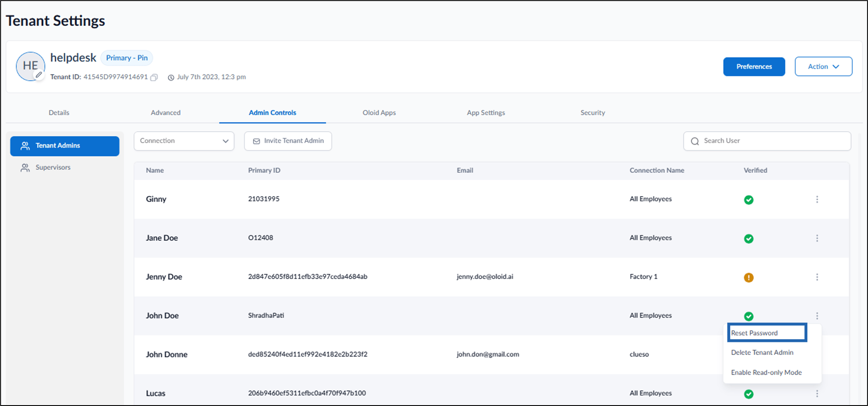Viewport: 868px width, 406px height.
Task: Click Primary ID ShradhaPati
Action: pos(266,315)
